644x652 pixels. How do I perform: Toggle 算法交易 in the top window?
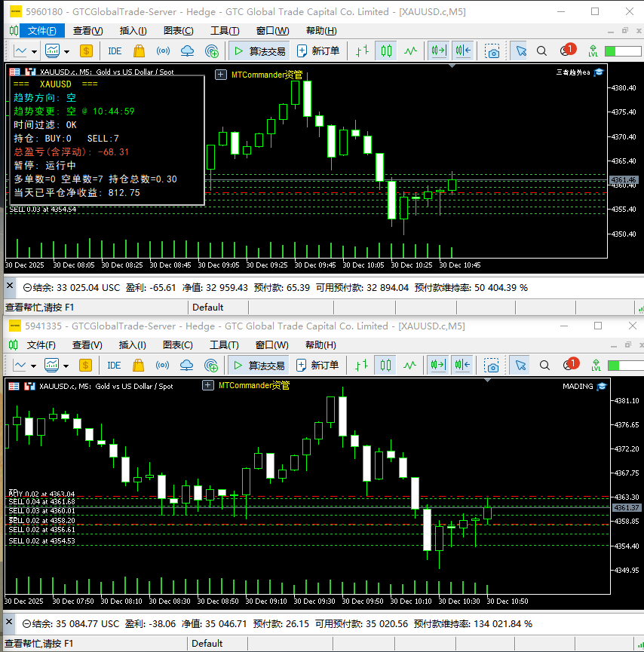click(x=259, y=51)
